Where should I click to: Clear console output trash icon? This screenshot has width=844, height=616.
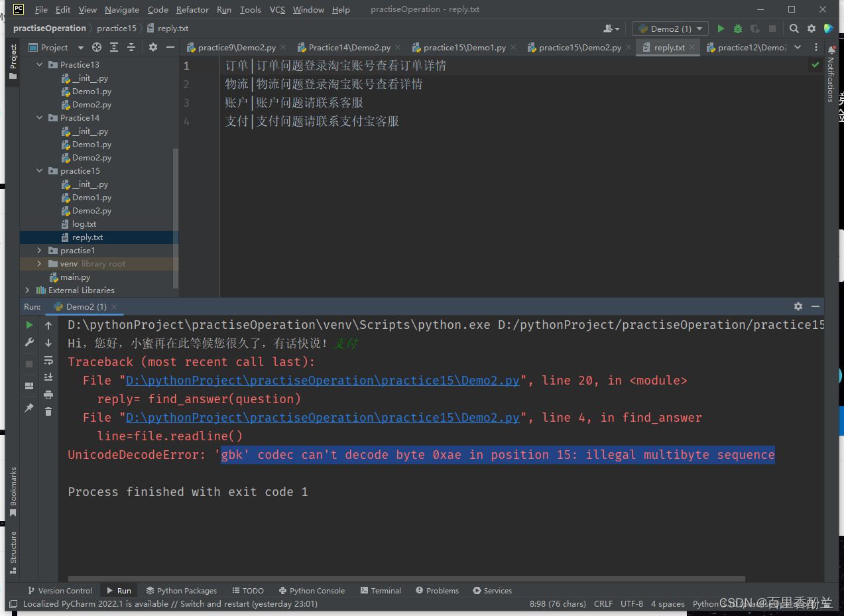click(x=48, y=412)
